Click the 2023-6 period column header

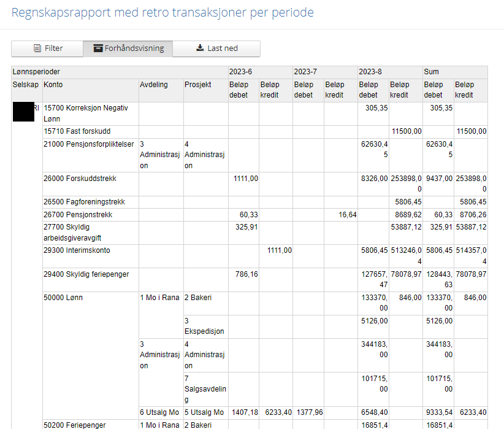coord(261,72)
